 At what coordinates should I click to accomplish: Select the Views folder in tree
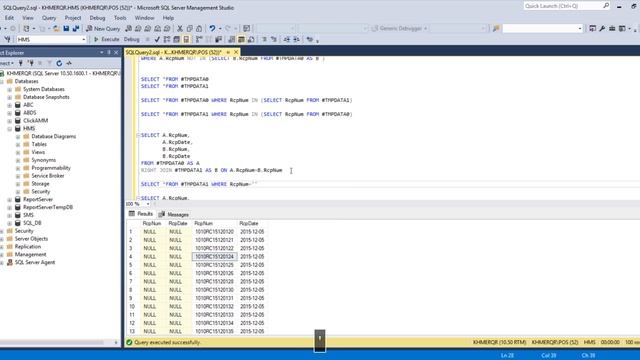pyautogui.click(x=38, y=152)
